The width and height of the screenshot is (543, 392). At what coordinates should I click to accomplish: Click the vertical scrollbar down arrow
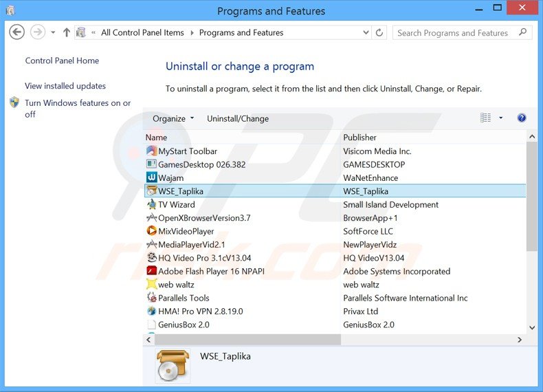532,327
